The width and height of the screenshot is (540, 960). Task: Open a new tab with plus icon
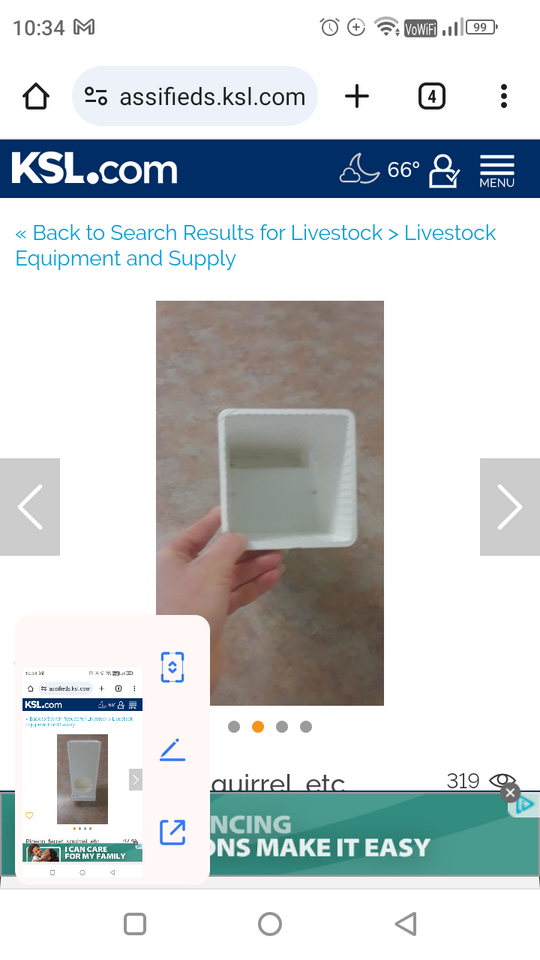357,97
